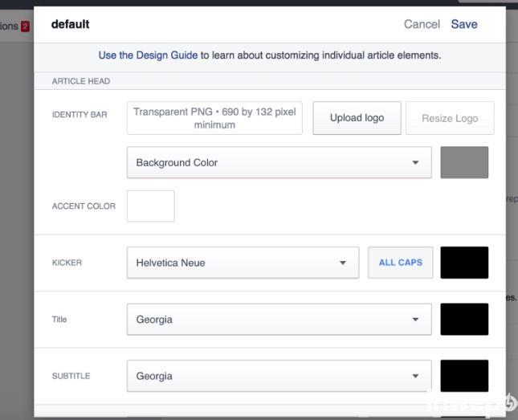Click the red notification badge showing 2
This screenshot has width=518, height=420.
point(25,27)
